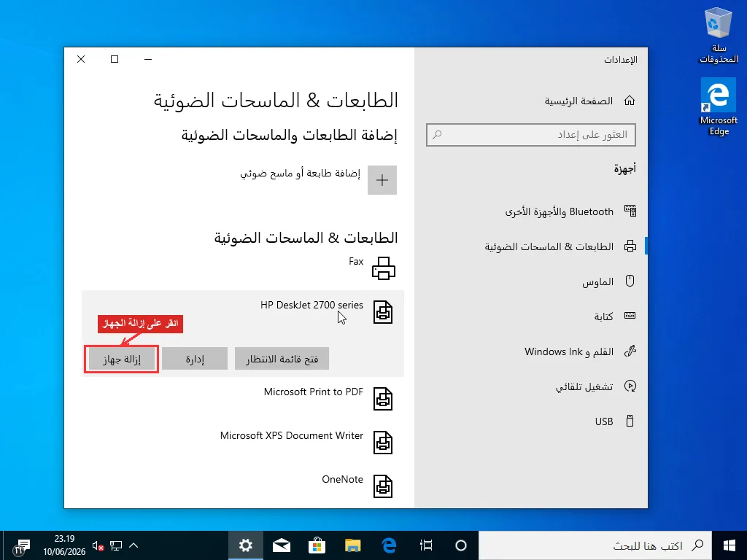Maximize the Settings window
This screenshot has width=747, height=560.
pyautogui.click(x=115, y=59)
